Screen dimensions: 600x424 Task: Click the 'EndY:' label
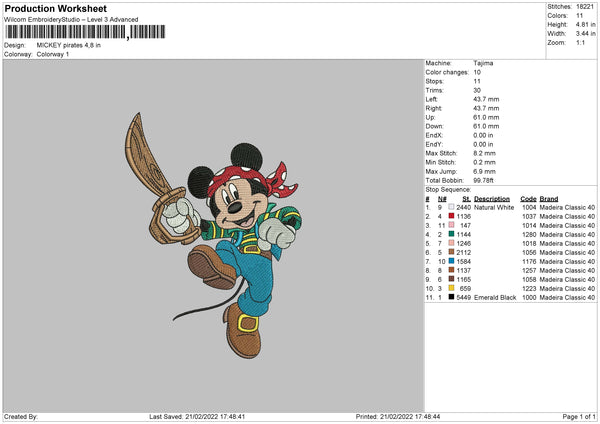(x=434, y=144)
